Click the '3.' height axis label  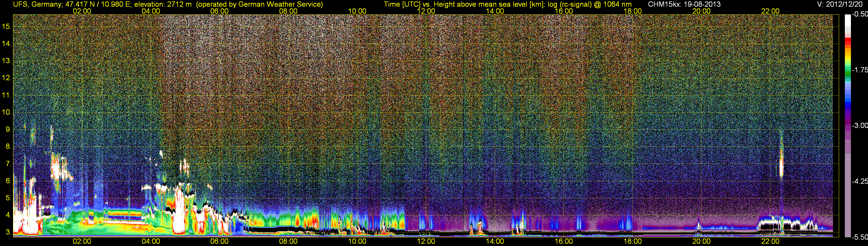point(8,232)
